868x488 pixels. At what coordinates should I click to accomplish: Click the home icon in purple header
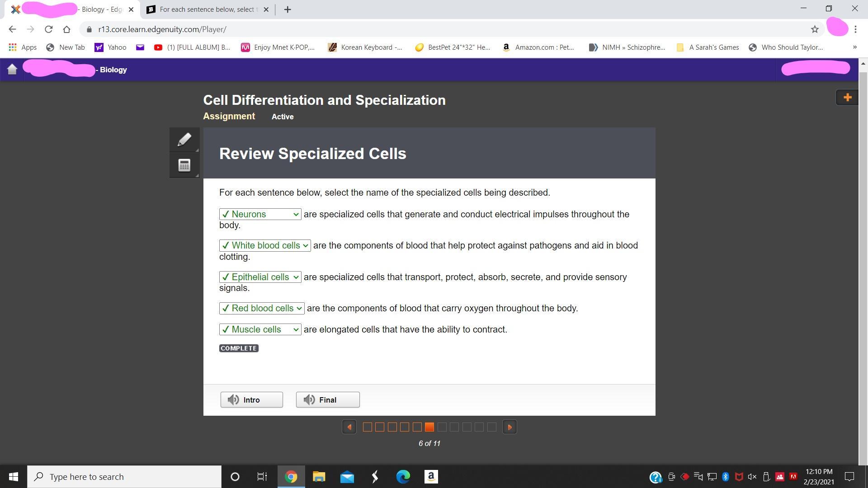click(x=12, y=70)
